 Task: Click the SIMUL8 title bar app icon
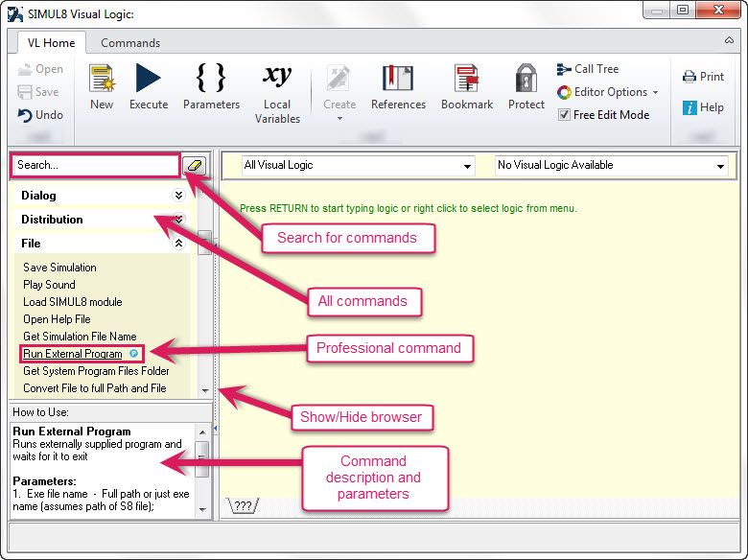coord(15,13)
